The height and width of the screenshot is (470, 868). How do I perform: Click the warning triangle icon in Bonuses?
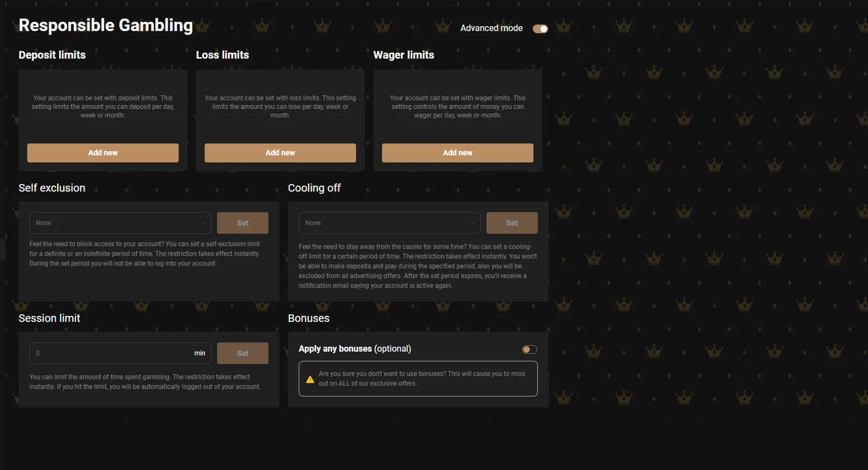click(310, 379)
